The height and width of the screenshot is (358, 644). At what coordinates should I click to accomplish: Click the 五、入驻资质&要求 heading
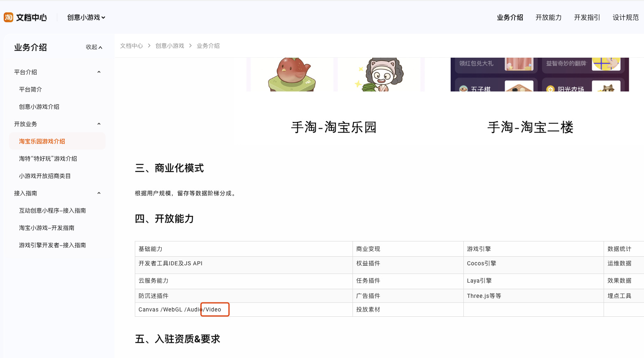178,339
